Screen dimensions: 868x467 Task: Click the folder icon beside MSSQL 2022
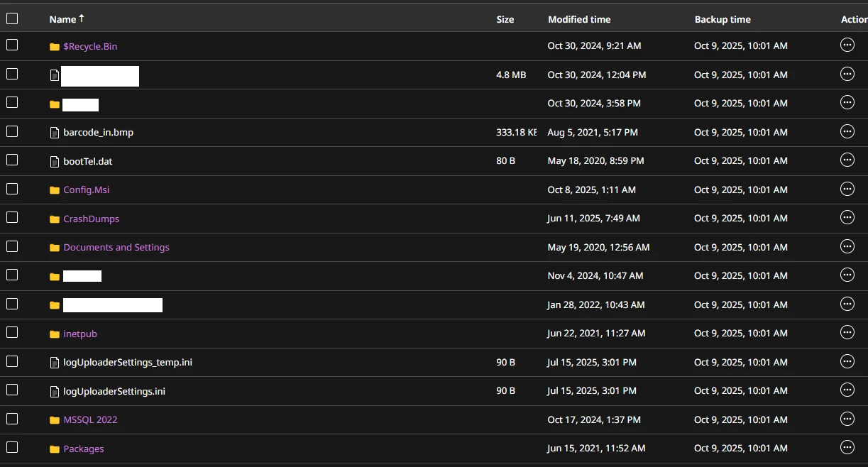coord(55,420)
